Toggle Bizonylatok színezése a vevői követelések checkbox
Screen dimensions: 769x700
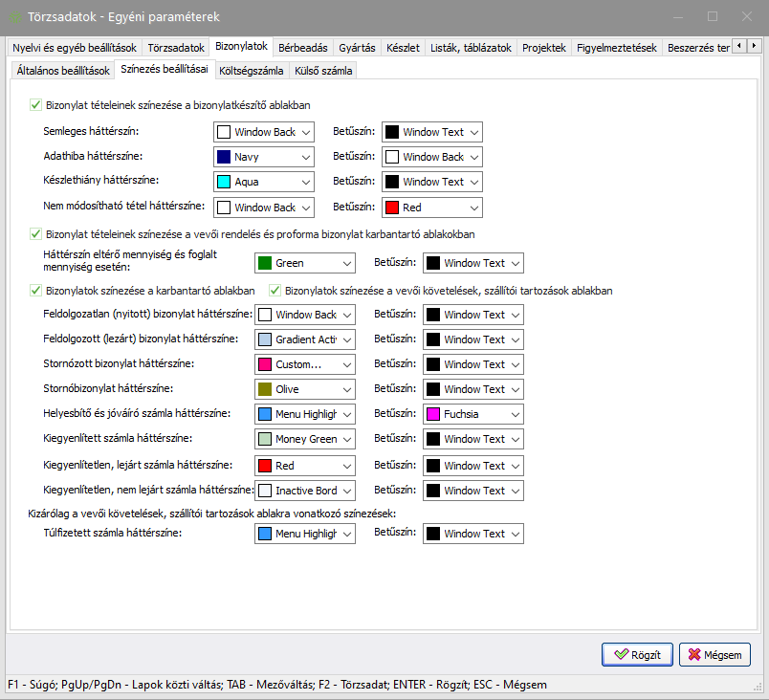[x=275, y=291]
